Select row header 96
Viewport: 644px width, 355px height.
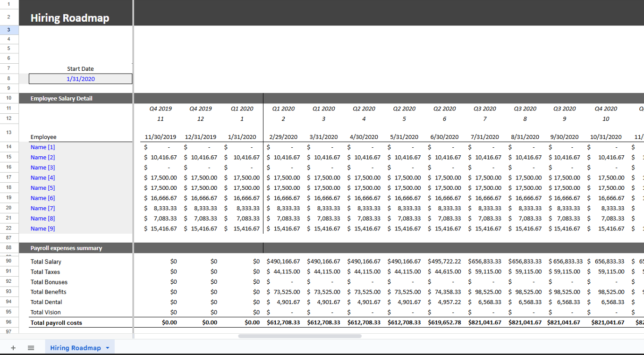click(x=9, y=323)
